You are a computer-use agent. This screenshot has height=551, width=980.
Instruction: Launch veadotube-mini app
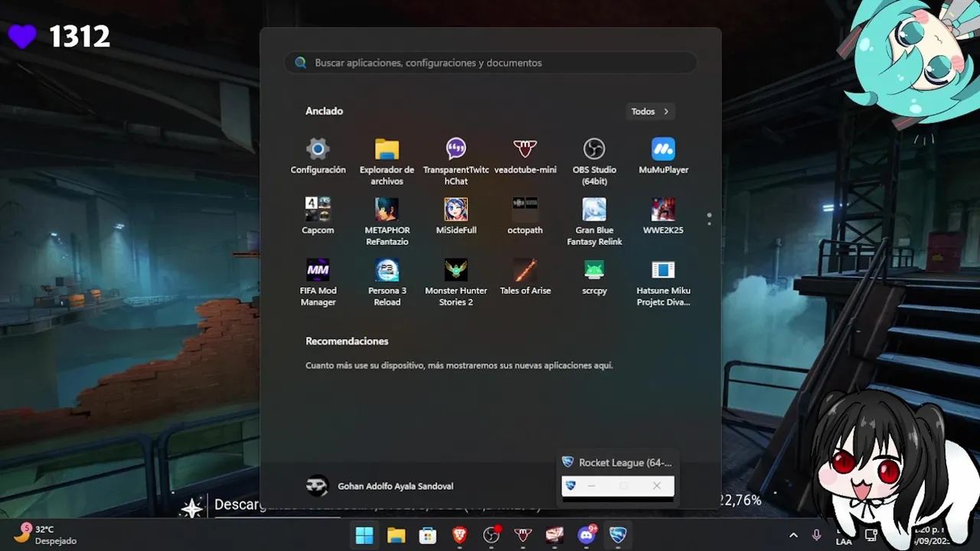525,156
